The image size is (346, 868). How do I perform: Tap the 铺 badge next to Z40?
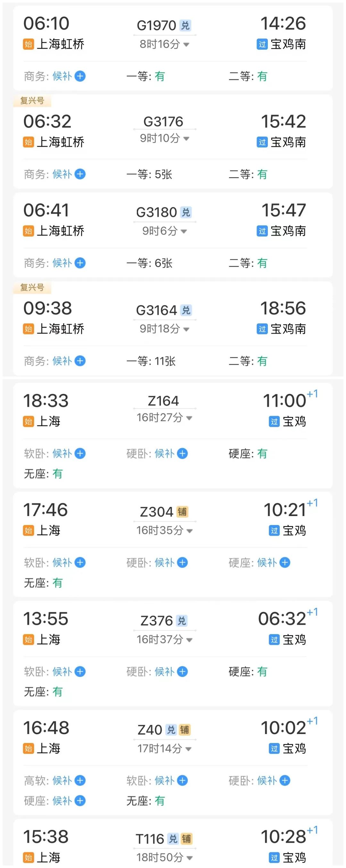point(185,730)
